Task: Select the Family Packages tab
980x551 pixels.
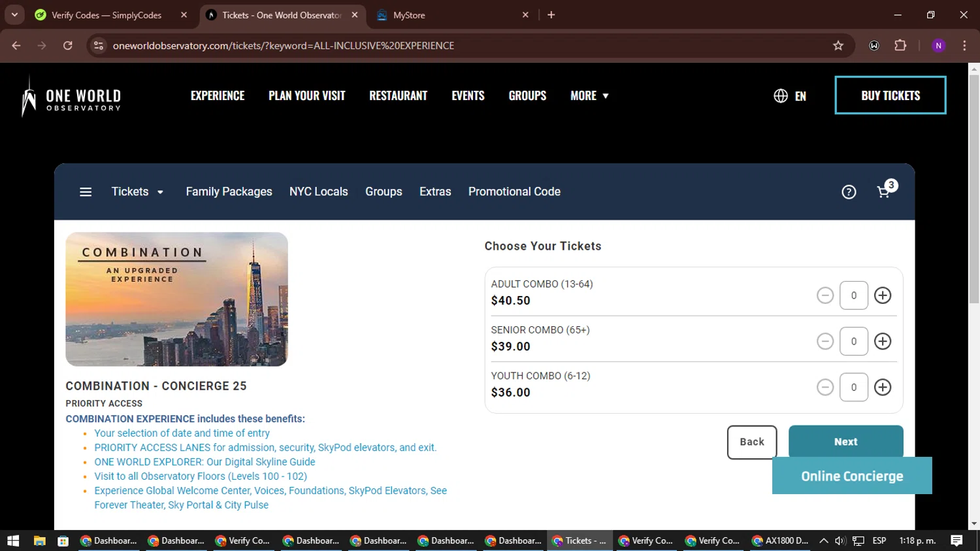Action: click(229, 192)
